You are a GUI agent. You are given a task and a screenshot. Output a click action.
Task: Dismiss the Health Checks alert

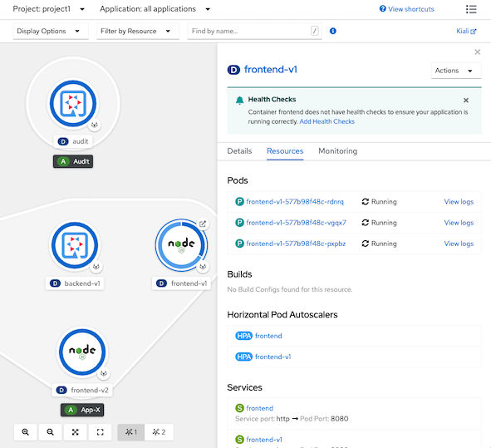pyautogui.click(x=466, y=101)
